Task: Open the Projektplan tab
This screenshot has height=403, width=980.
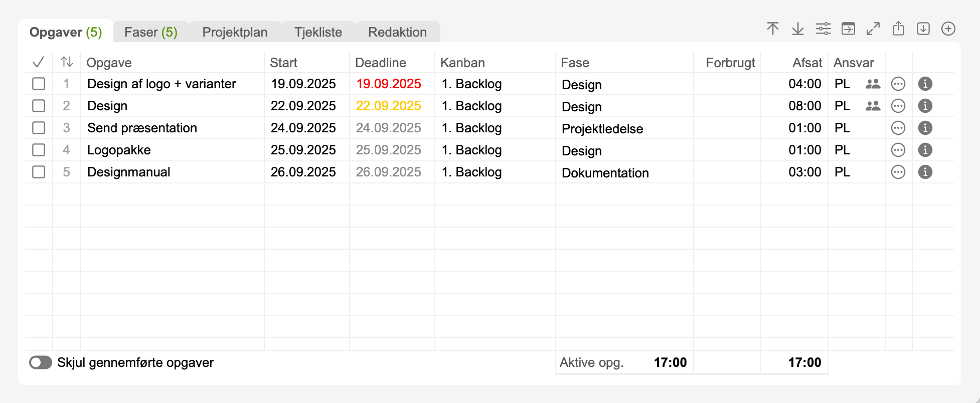Action: [x=235, y=32]
